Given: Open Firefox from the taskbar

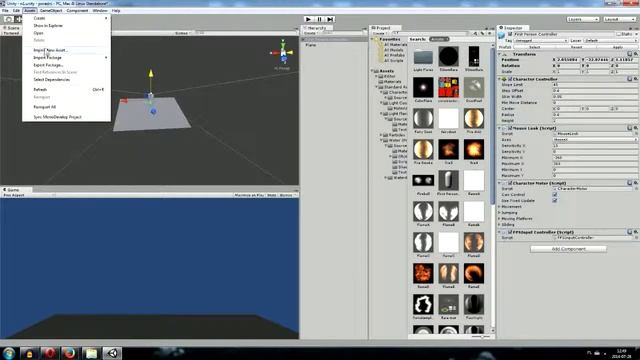Looking at the screenshot, I should [x=69, y=353].
